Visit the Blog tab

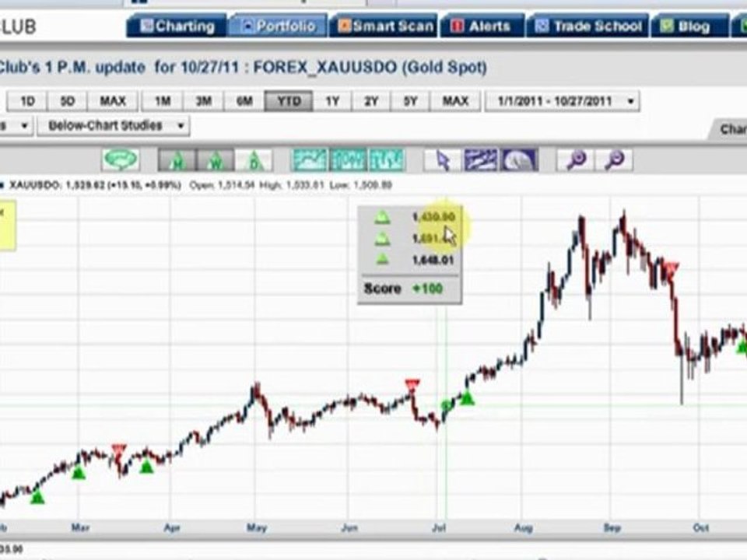[x=690, y=26]
